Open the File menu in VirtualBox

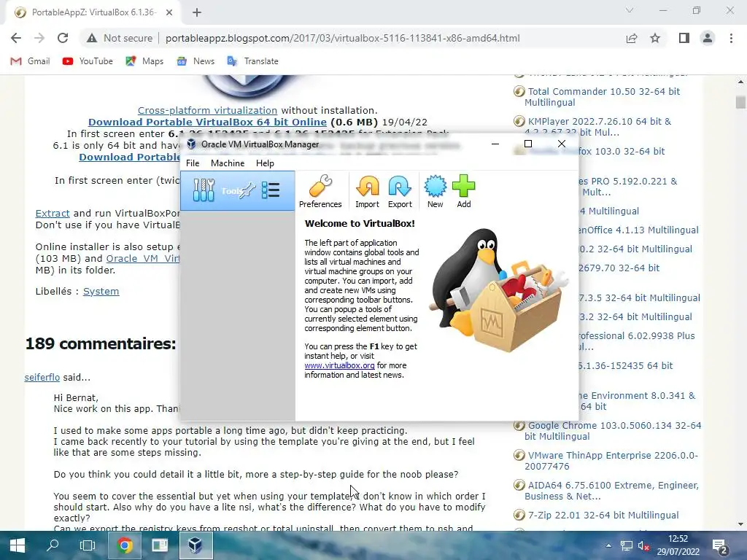[193, 163]
